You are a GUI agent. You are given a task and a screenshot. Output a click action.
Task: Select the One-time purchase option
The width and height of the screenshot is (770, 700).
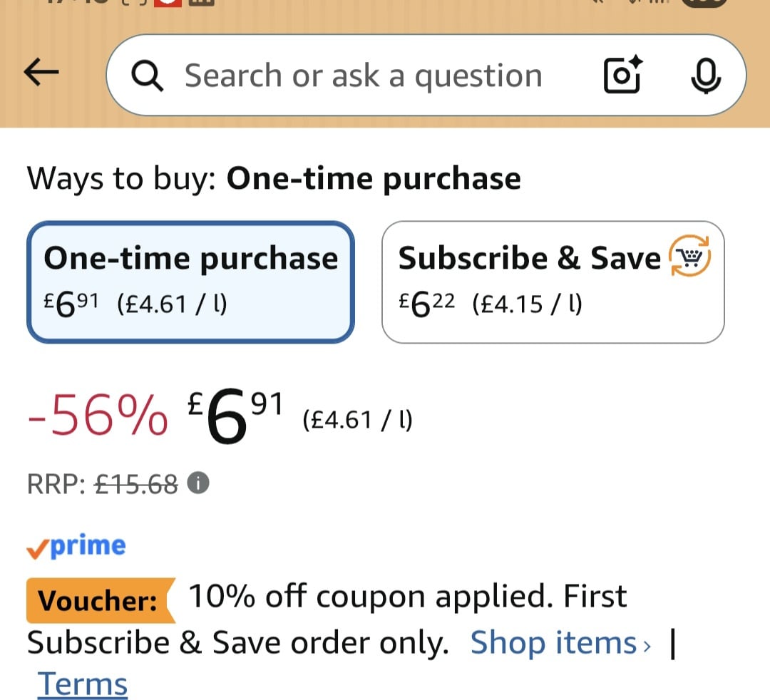190,282
